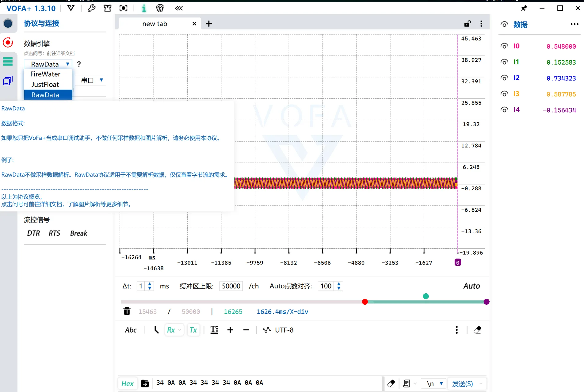584x392 pixels.
Task: Toggle visibility of channel I1
Action: (504, 62)
